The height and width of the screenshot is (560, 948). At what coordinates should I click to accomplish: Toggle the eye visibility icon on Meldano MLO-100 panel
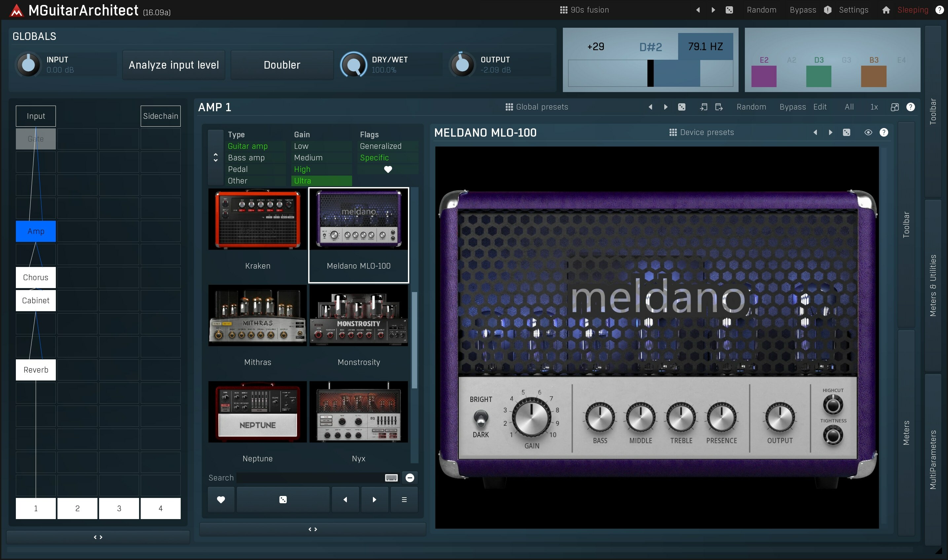[868, 132]
